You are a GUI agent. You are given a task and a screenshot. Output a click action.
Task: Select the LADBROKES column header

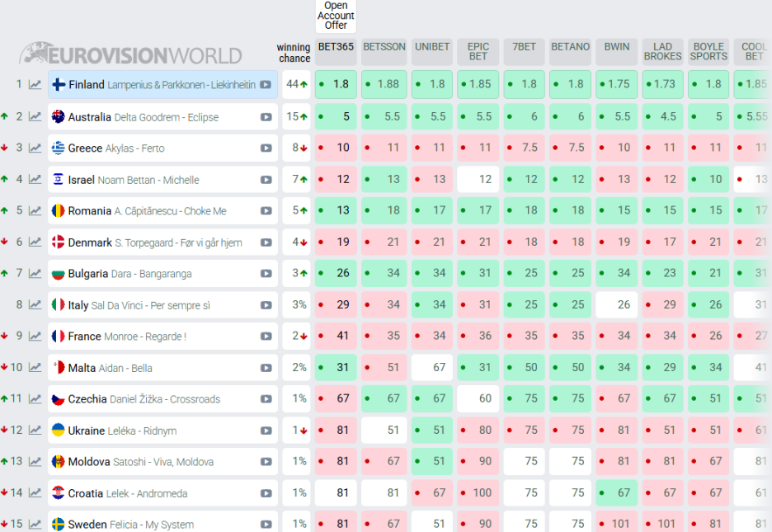[x=662, y=52]
